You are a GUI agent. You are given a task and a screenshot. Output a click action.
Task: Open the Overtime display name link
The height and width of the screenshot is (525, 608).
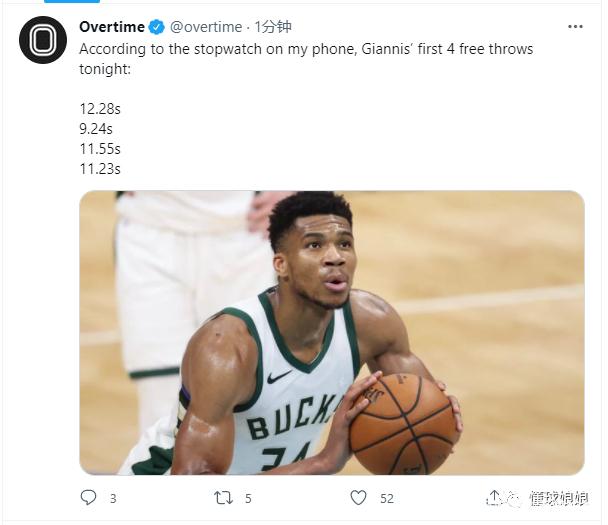tap(112, 27)
